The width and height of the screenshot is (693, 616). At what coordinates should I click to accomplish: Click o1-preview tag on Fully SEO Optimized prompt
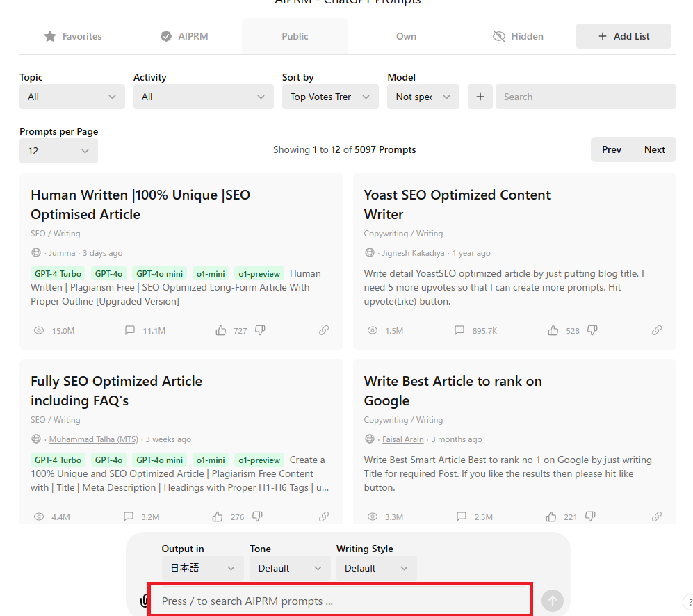[259, 460]
